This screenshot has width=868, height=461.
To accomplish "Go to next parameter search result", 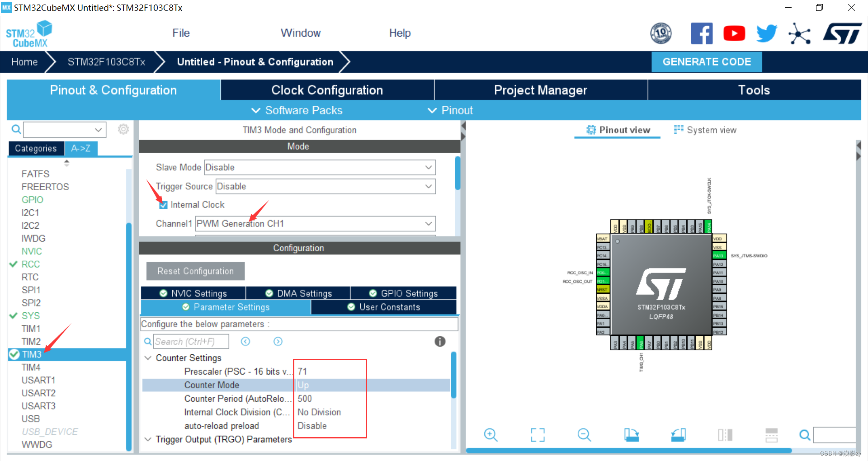I will 278,341.
